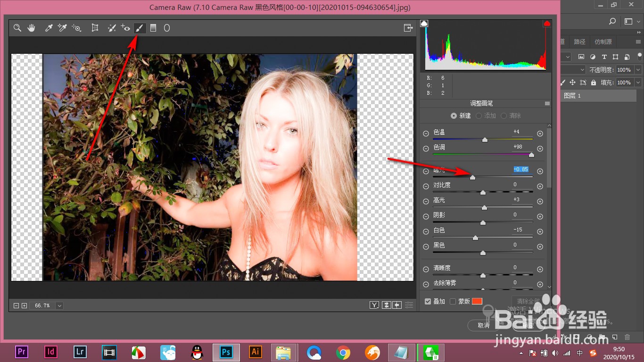Click the pixel layer filter icon
Viewport: 644px width, 362px height.
(x=581, y=57)
